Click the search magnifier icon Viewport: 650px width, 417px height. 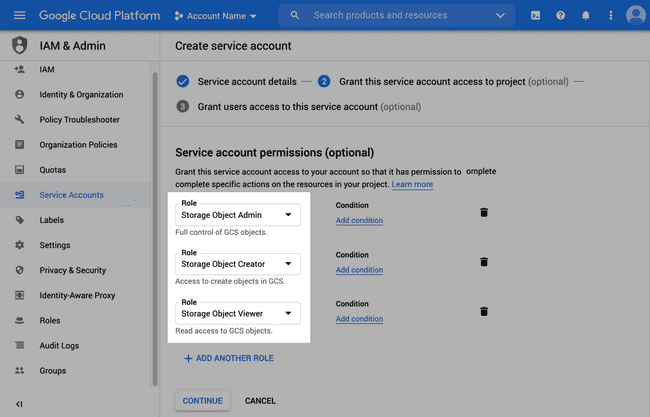pos(295,15)
